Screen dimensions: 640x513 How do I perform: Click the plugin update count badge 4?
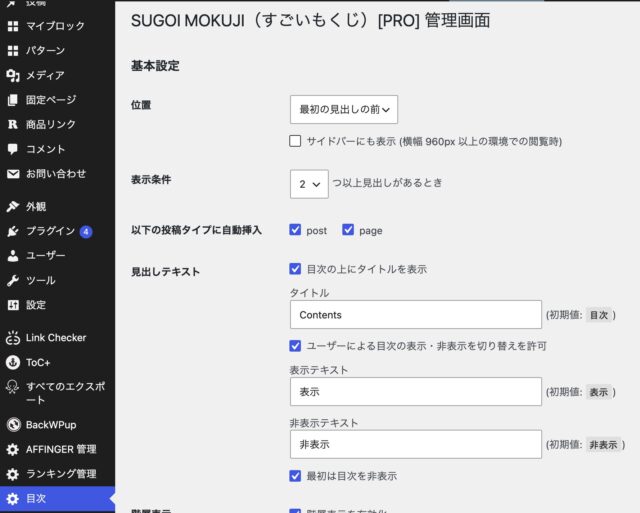[x=86, y=232]
